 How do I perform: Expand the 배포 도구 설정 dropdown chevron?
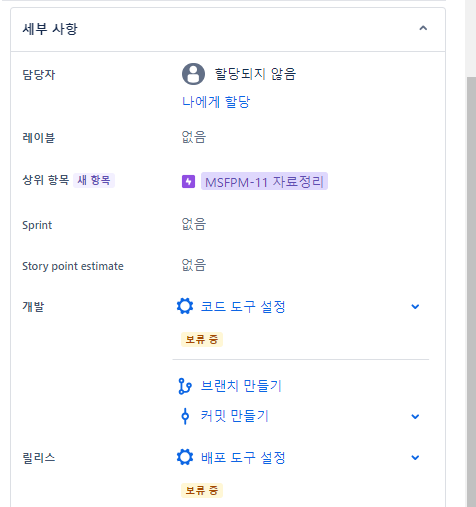coord(415,458)
